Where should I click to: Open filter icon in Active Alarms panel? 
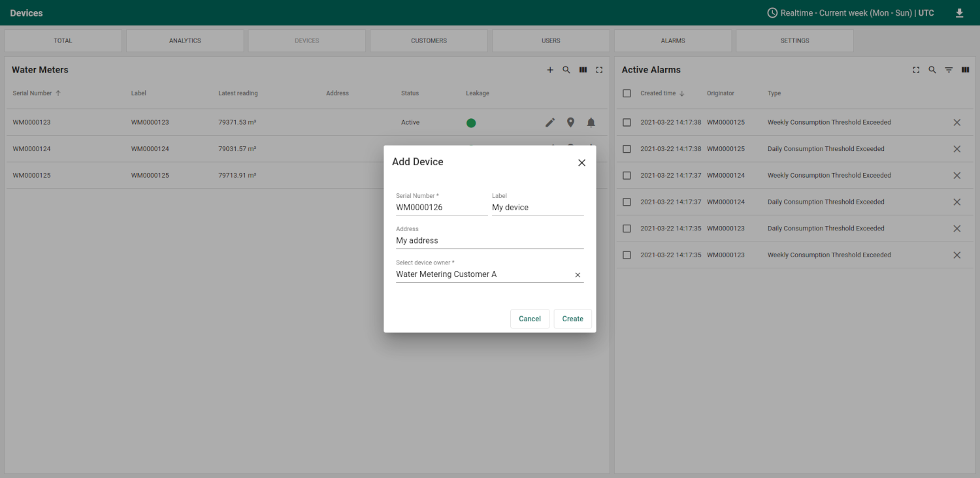949,70
